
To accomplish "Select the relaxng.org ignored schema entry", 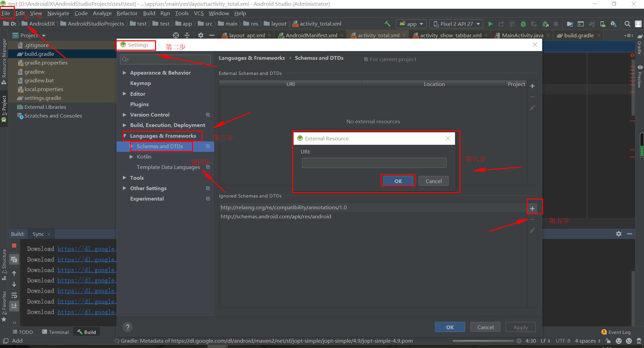I will [x=373, y=207].
